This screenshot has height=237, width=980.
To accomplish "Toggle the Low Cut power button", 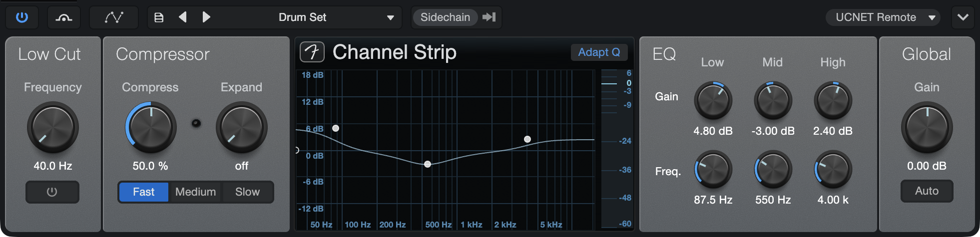I will pos(52,192).
